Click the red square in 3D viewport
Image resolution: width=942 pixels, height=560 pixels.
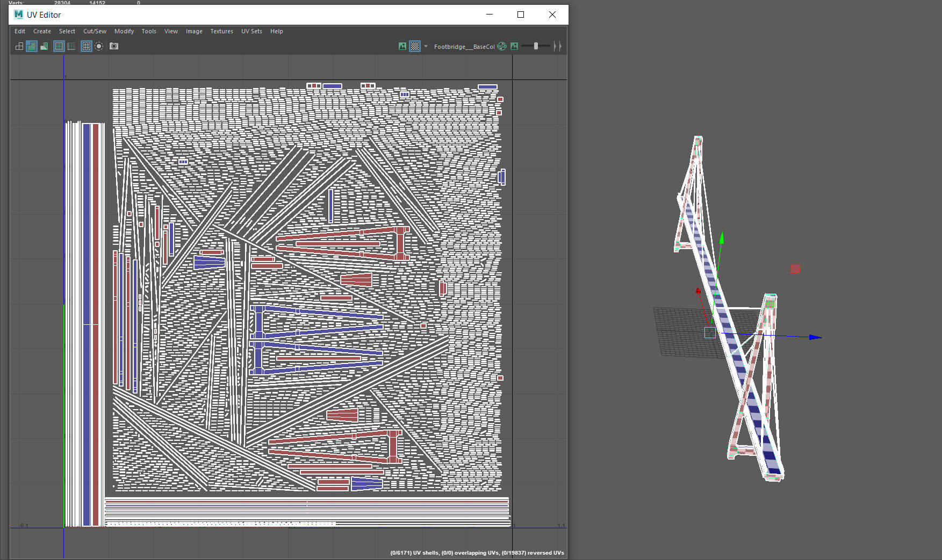pos(795,269)
